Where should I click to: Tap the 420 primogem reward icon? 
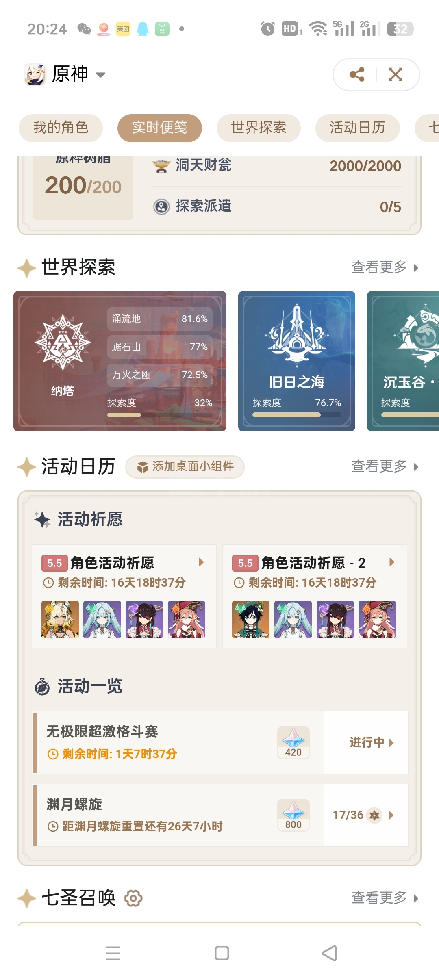click(293, 742)
